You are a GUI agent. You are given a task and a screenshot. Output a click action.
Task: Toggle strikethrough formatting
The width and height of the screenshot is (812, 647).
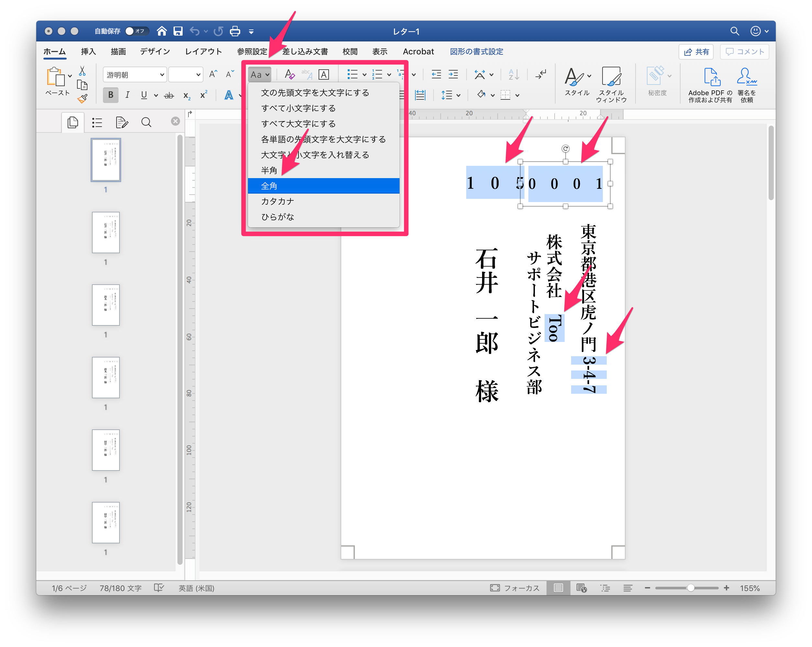[169, 95]
